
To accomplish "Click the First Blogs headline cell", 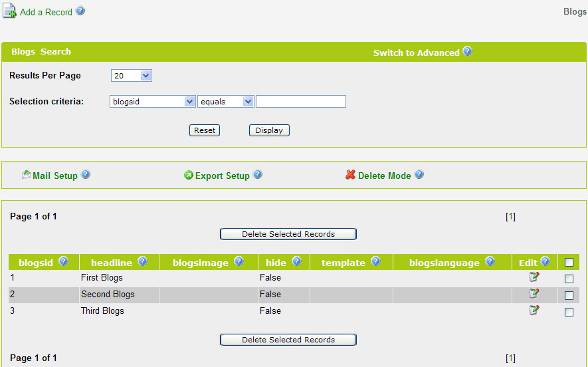I will [102, 278].
